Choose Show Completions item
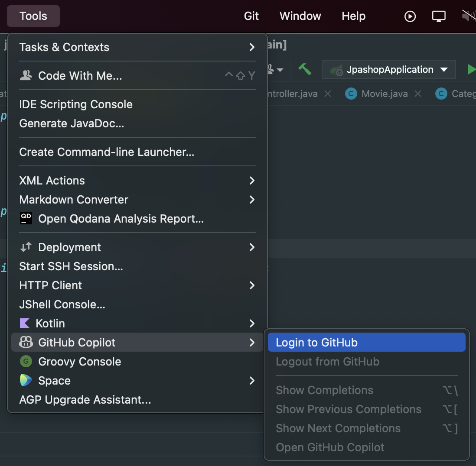The height and width of the screenshot is (466, 476). (366, 390)
